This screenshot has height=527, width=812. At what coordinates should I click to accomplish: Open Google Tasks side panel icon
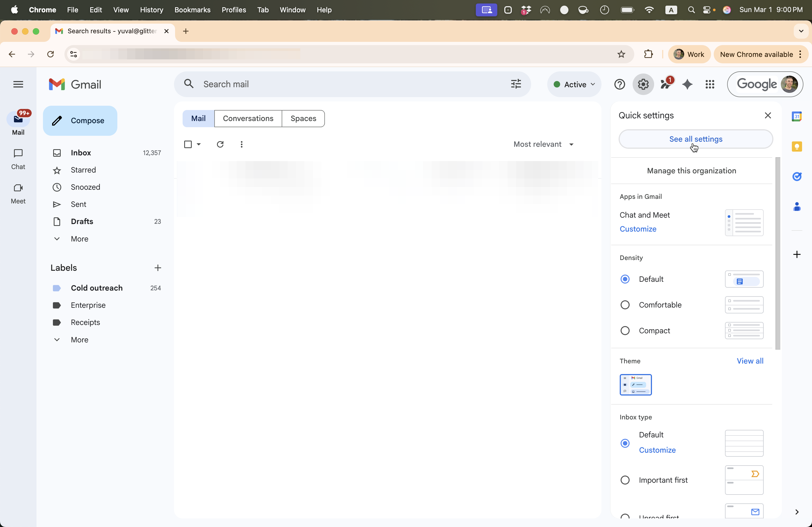796,177
